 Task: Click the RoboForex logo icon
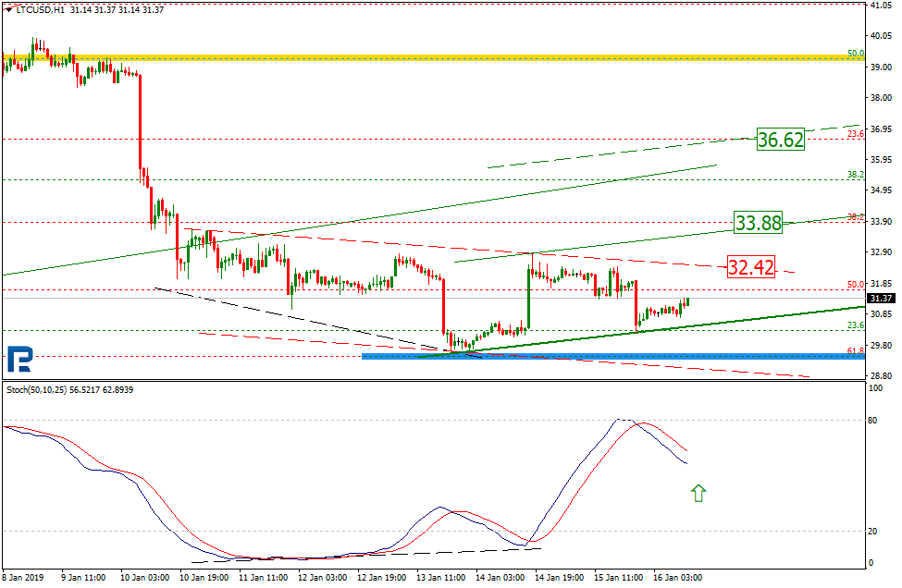point(20,359)
